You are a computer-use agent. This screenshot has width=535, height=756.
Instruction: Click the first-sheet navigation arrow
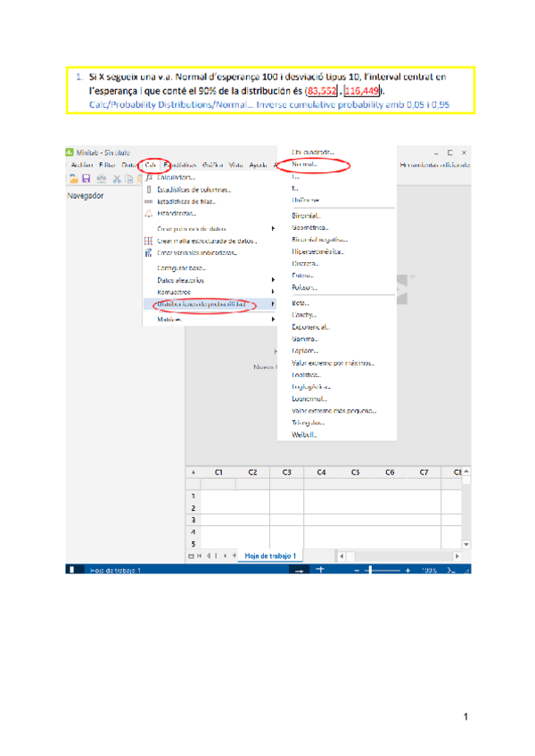click(x=200, y=556)
